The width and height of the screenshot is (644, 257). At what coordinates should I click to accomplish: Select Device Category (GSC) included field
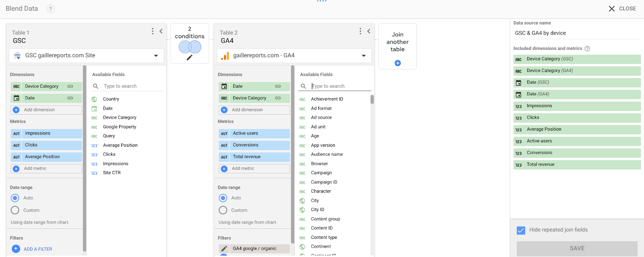577,59
